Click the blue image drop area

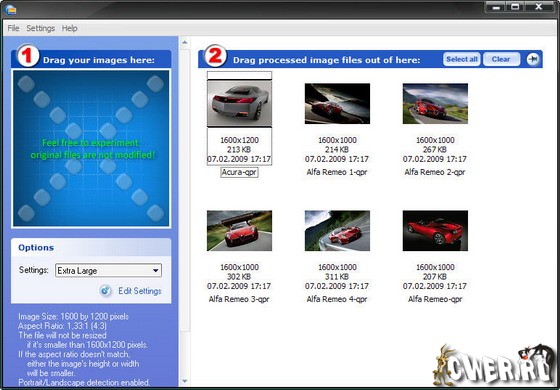point(91,148)
